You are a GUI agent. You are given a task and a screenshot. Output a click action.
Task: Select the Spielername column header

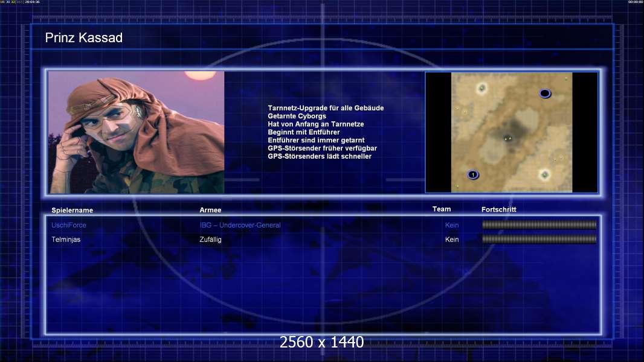[72, 211]
